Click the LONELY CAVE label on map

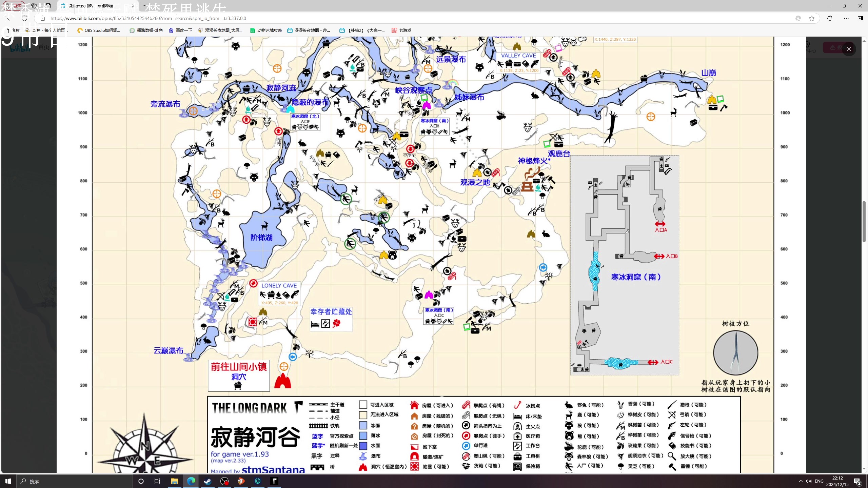point(279,286)
